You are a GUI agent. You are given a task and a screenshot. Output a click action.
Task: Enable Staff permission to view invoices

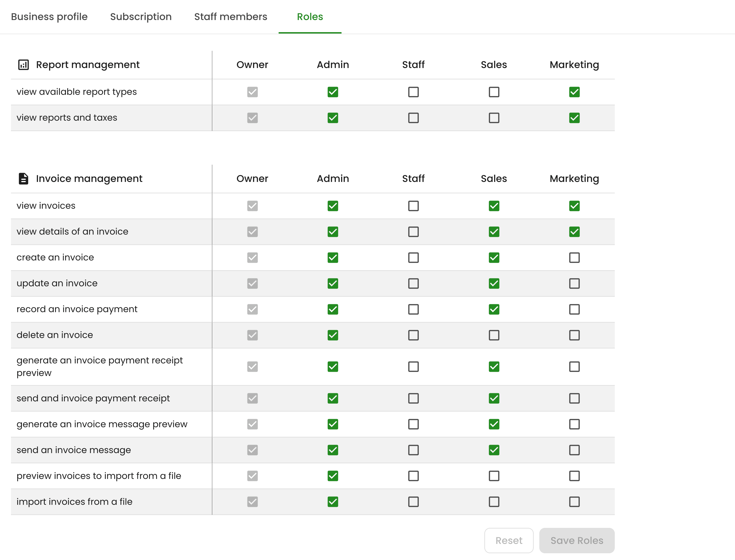pyautogui.click(x=413, y=206)
